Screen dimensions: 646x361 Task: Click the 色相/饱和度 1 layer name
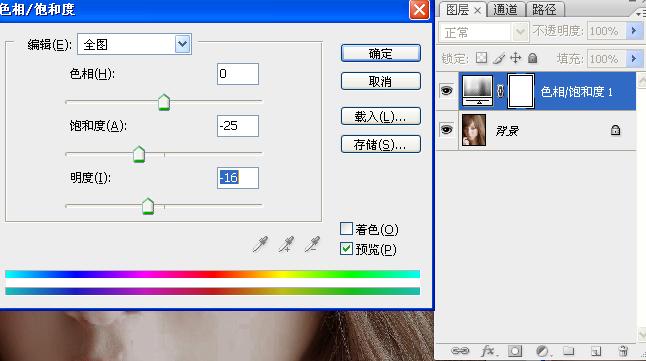576,91
